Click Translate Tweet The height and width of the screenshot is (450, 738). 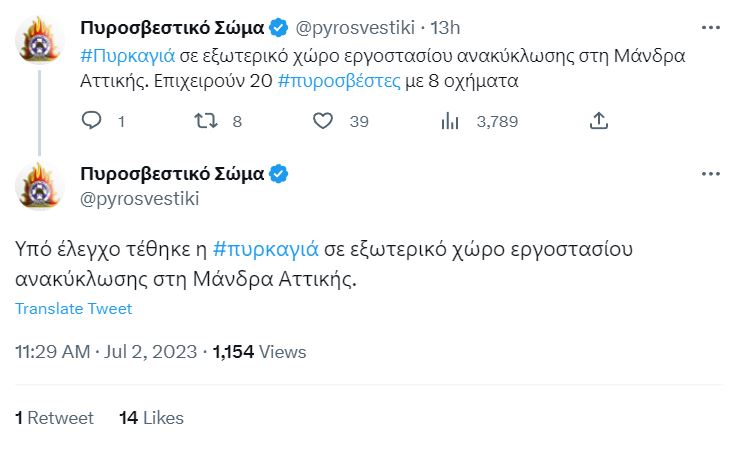tap(73, 309)
